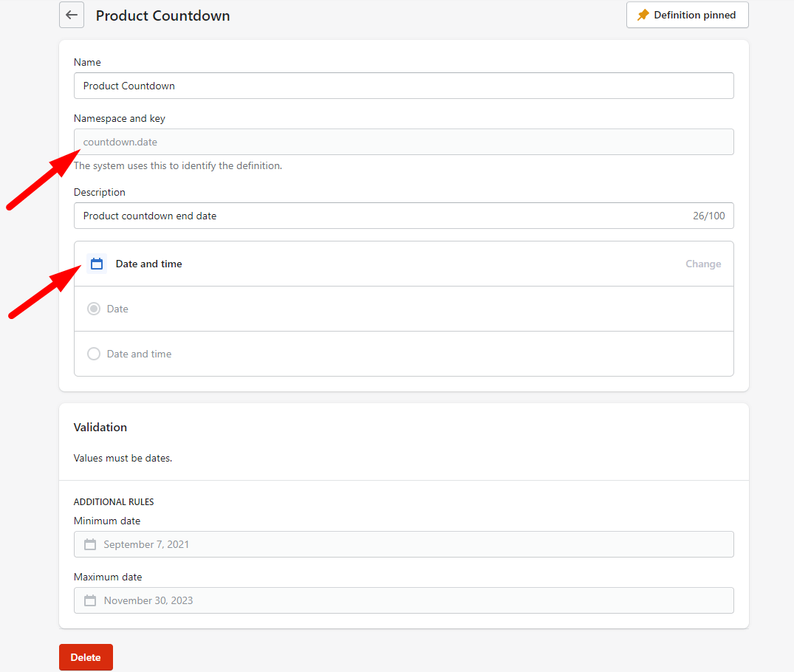
Task: Toggle the Definition pinned button
Action: pyautogui.click(x=687, y=16)
